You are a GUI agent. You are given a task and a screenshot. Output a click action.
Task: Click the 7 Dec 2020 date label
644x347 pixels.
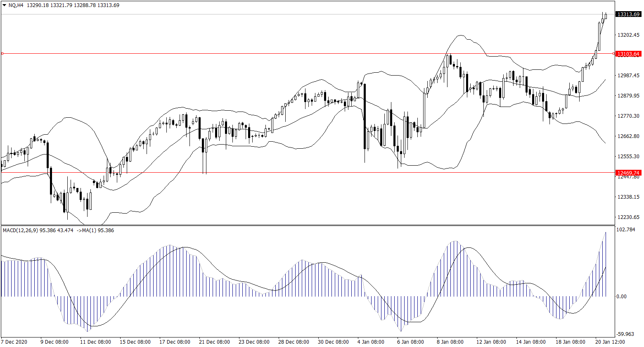tap(14, 342)
